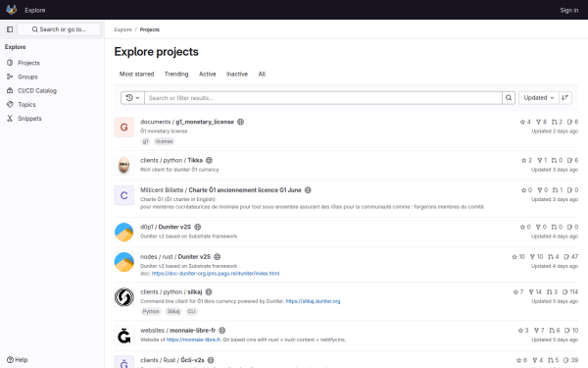Open the silkaj.duniter.org link
The width and height of the screenshot is (588, 368).
coord(314,301)
